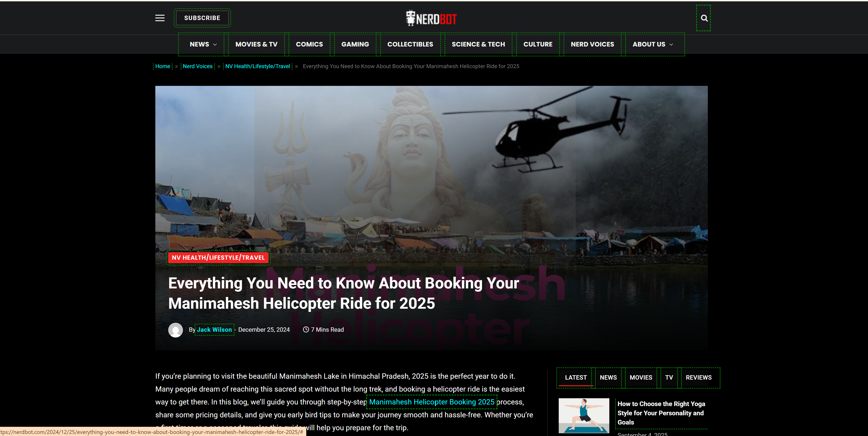The image size is (868, 436).
Task: Switch to the Latest tab
Action: click(576, 377)
